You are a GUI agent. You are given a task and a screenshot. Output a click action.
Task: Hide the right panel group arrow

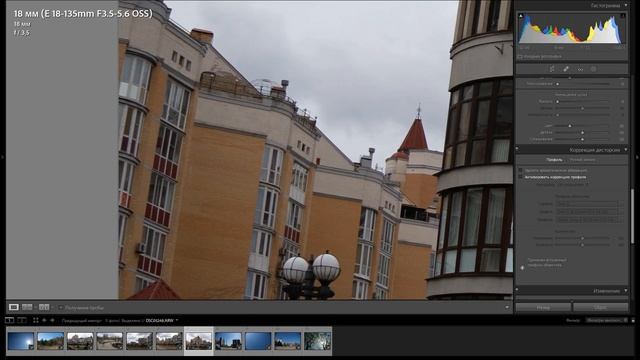coord(637,157)
